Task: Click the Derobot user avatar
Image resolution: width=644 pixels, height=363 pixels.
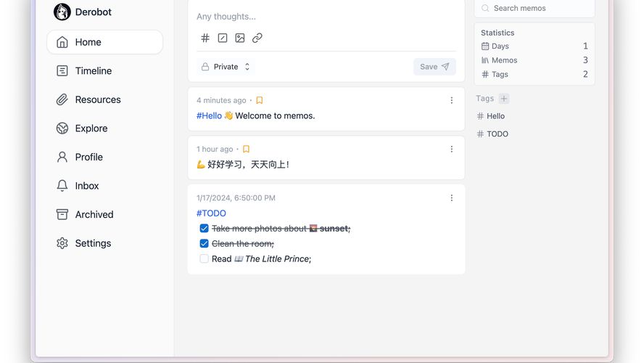Action: [62, 12]
